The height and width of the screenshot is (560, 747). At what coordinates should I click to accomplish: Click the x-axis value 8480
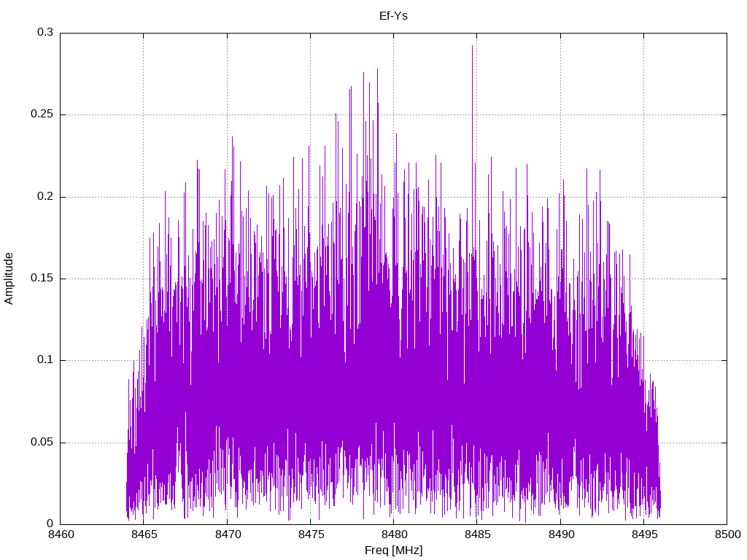click(393, 534)
